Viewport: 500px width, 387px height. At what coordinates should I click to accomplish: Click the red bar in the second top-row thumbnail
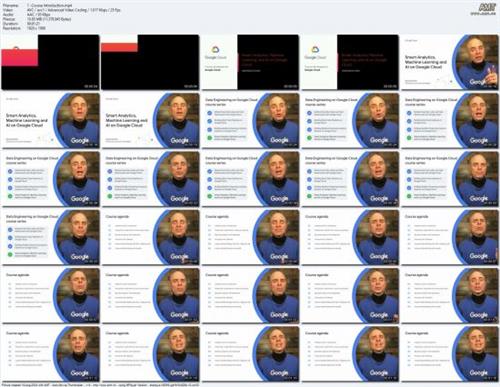(x=119, y=47)
